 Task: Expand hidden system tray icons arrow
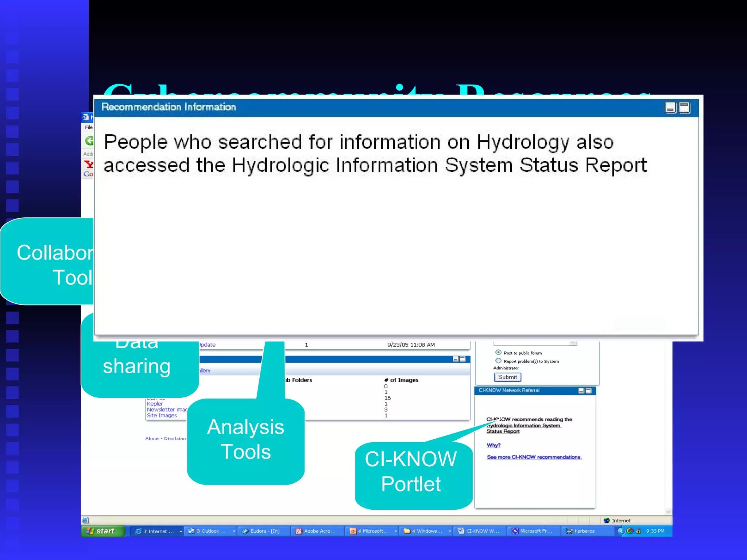point(620,531)
